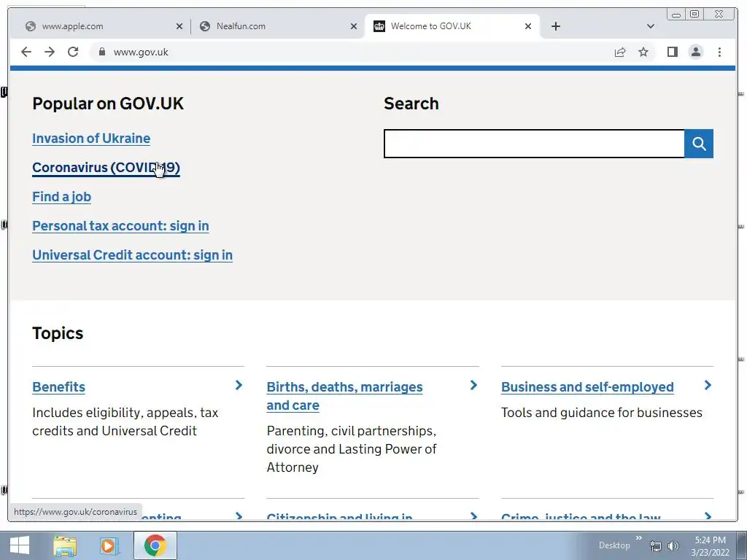747x560 pixels.
Task: Open the Invasion of Ukraine link
Action: coord(91,139)
